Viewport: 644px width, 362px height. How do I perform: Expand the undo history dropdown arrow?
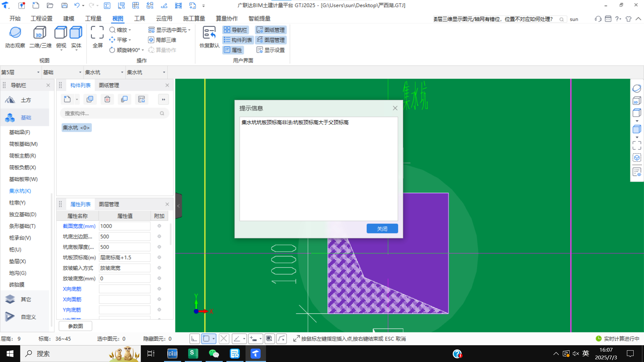[83, 6]
